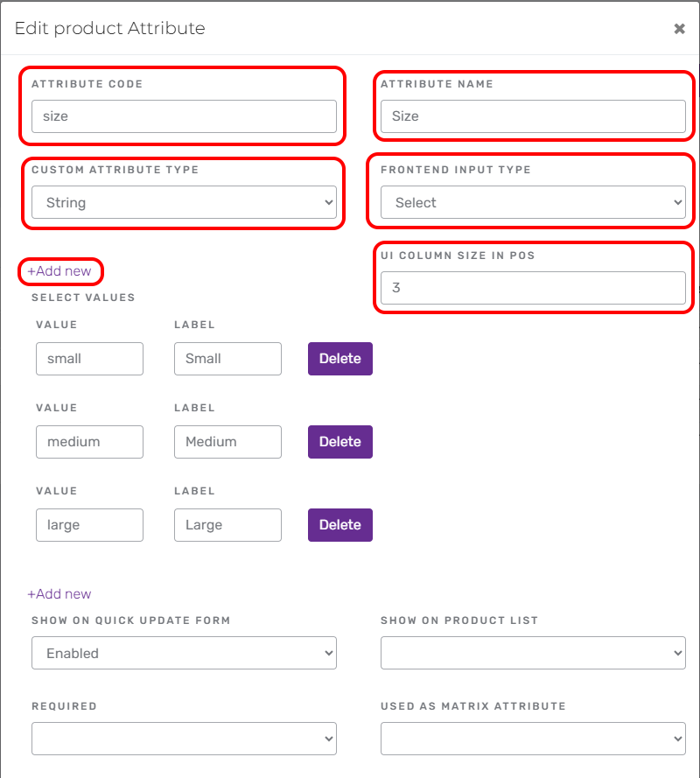Screen dimensions: 700x778
Task: Open the Show on Product List dropdown
Action: pyautogui.click(x=533, y=653)
